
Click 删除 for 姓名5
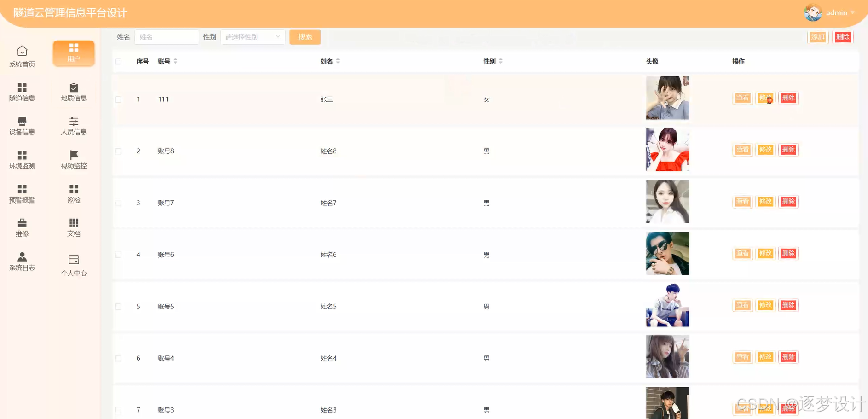[x=788, y=305]
